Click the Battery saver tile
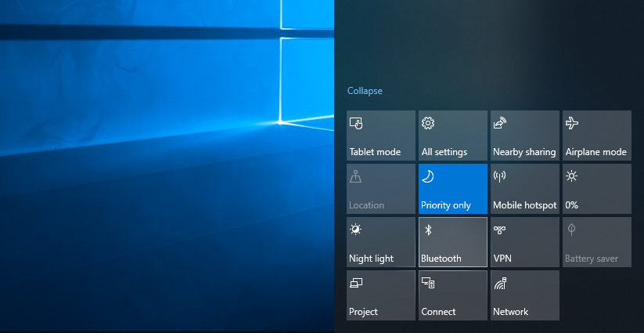 (597, 242)
